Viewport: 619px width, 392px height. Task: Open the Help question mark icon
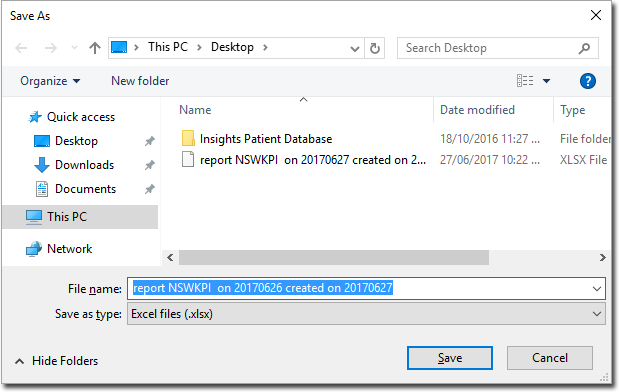click(x=587, y=81)
